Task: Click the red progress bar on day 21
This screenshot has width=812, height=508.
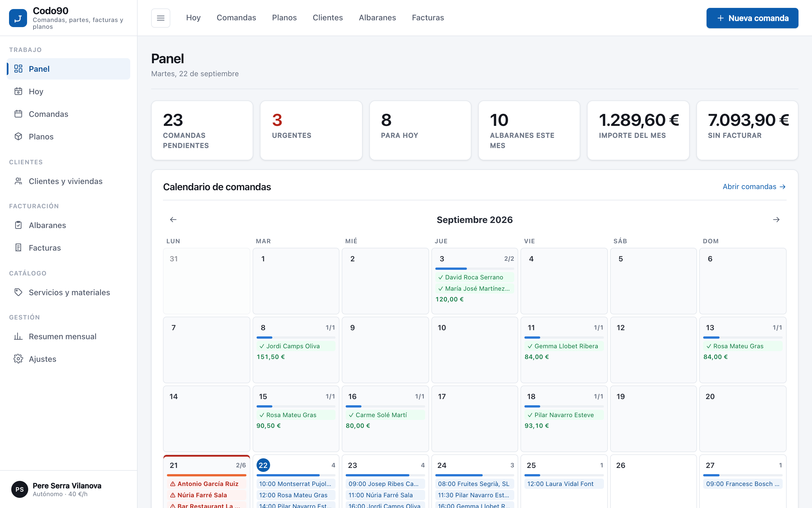Action: tap(206, 476)
